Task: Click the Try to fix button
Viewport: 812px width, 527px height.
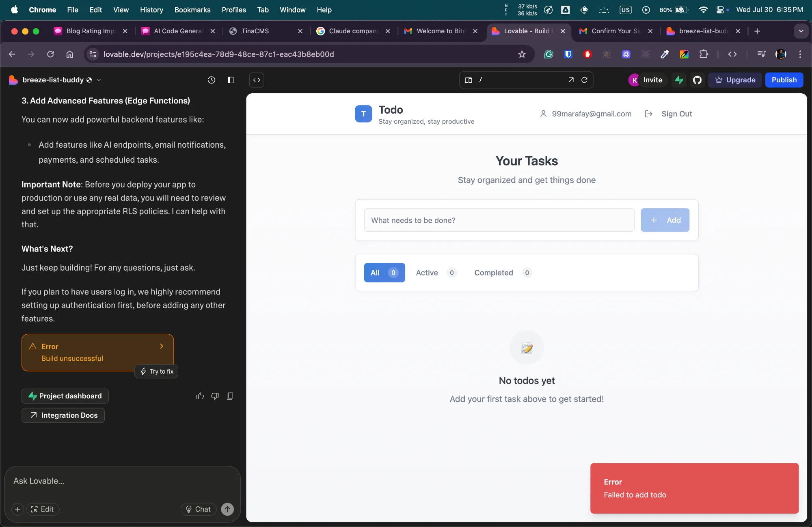Action: pos(157,371)
